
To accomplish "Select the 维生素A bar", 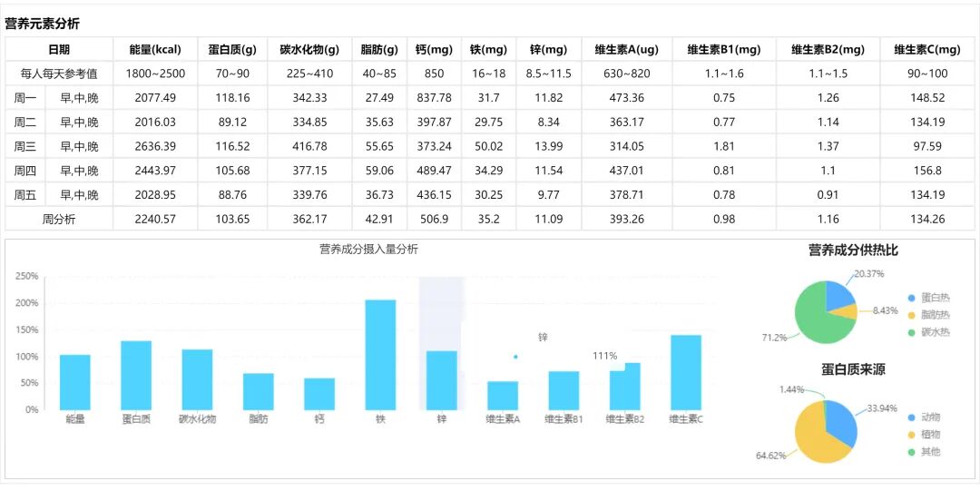I will tap(503, 396).
